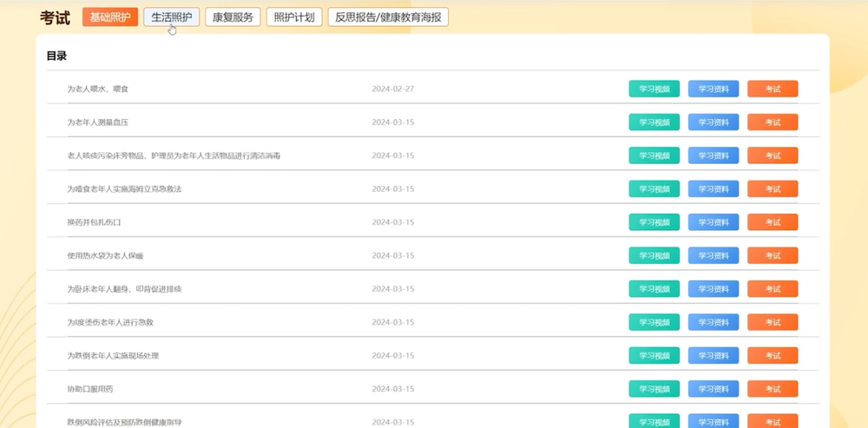868x428 pixels.
Task: Watch 学习视频 for 海姆立克急救法 row
Action: coord(654,188)
